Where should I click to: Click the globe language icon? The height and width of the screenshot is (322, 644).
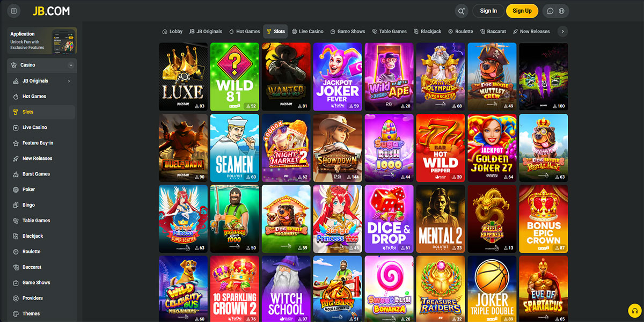point(562,11)
